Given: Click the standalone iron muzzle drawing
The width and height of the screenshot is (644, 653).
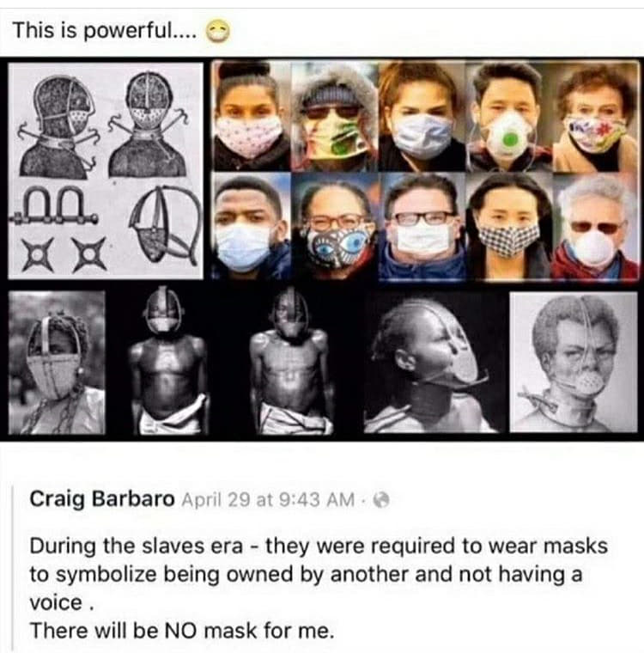Looking at the screenshot, I should (165, 225).
